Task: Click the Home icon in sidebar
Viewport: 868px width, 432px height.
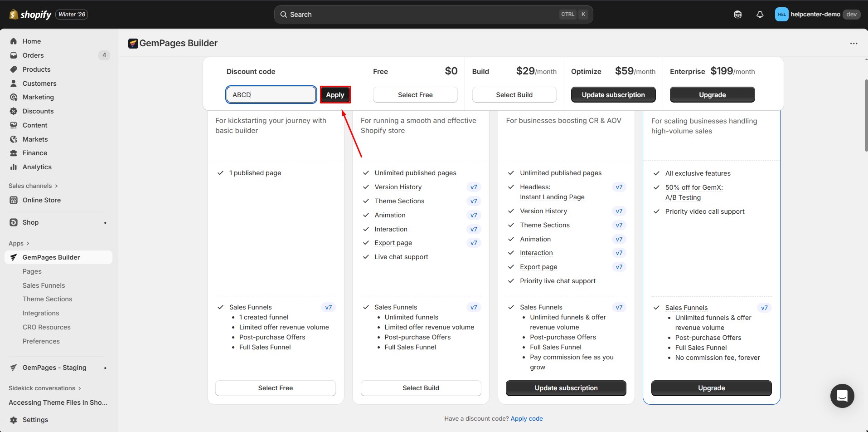Action: click(x=14, y=41)
